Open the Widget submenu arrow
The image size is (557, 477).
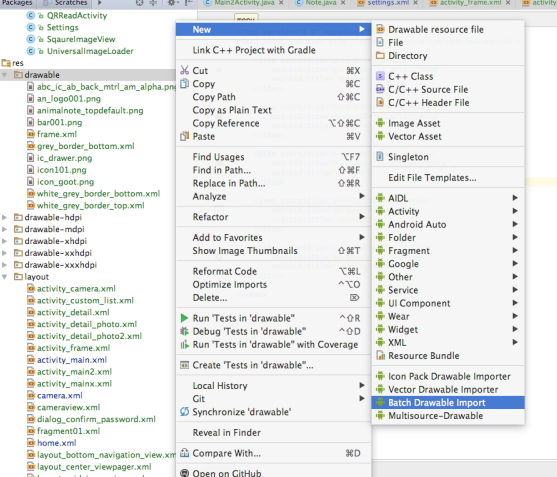click(515, 329)
